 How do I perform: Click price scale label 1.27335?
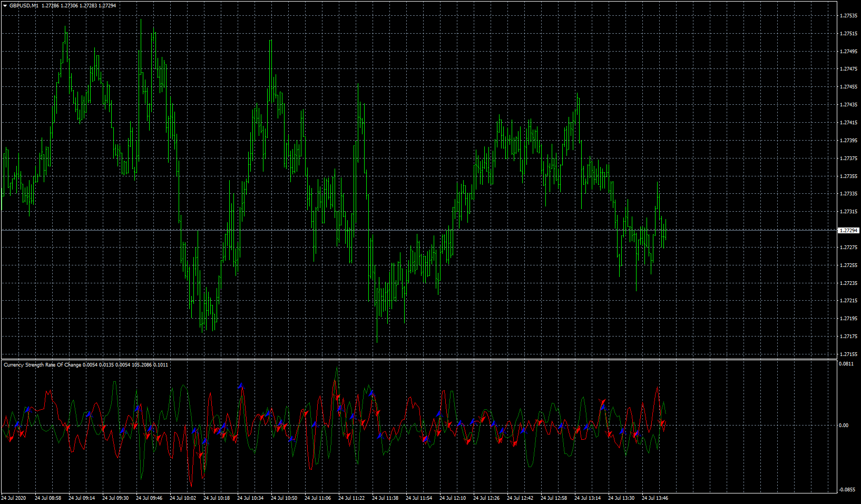pyautogui.click(x=848, y=194)
